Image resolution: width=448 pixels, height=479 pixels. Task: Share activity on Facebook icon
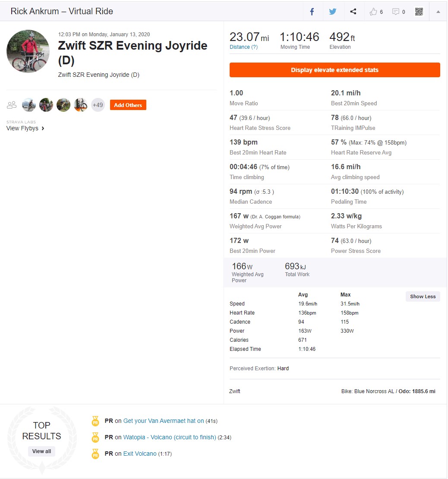click(x=312, y=12)
